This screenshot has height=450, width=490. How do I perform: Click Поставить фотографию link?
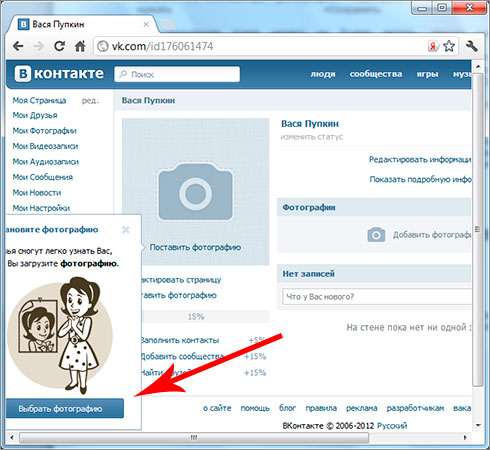[195, 247]
